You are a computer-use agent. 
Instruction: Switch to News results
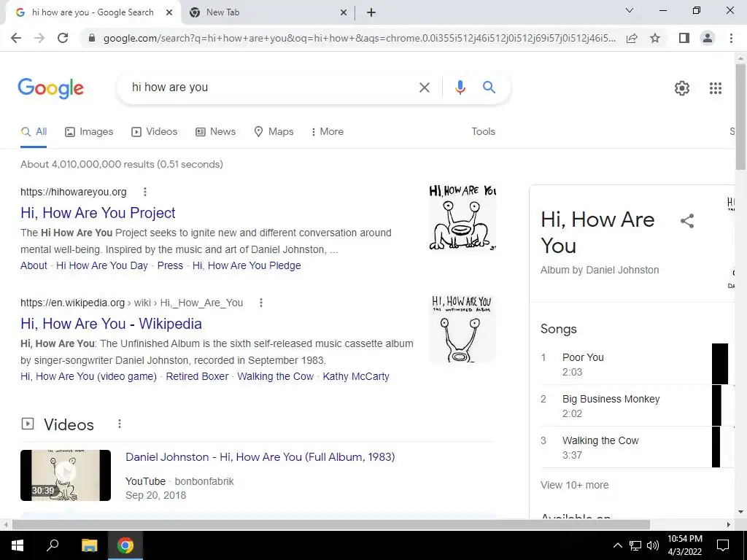(215, 131)
